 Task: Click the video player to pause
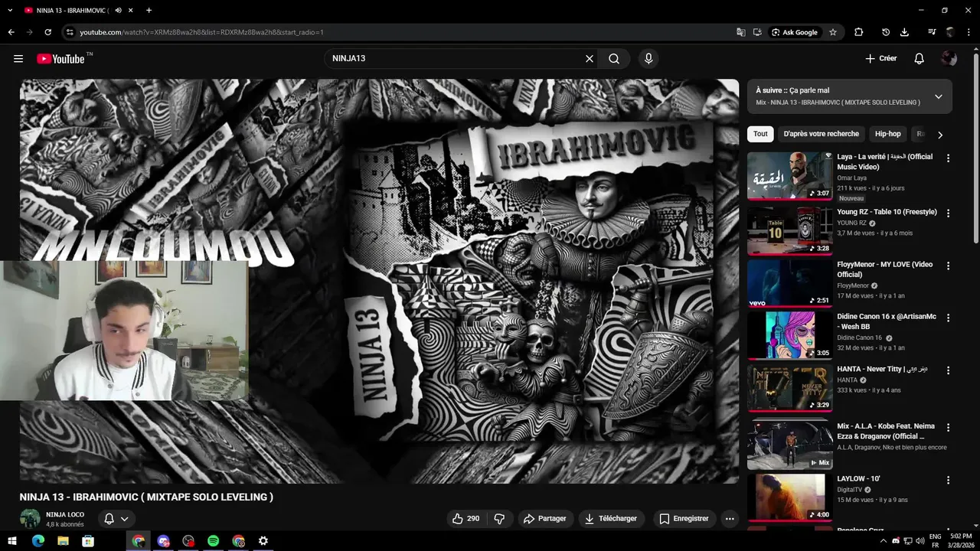coord(379,281)
